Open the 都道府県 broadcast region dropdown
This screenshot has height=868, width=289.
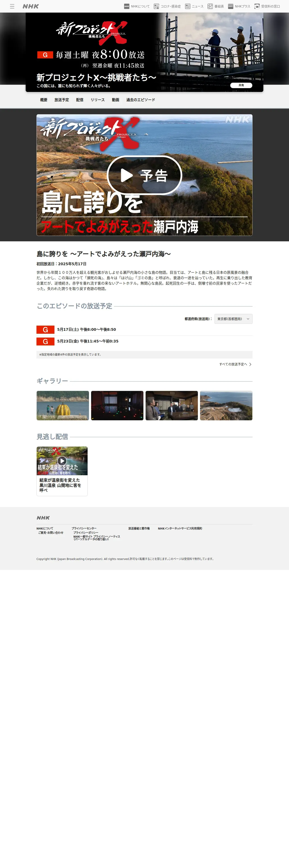233,319
